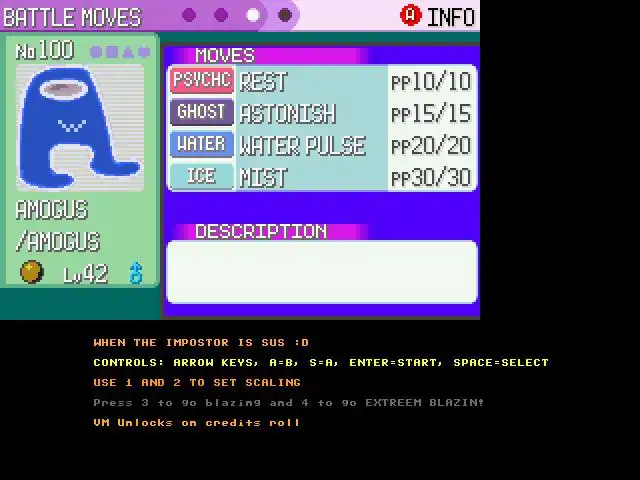Click the GHOST type badge

point(202,112)
